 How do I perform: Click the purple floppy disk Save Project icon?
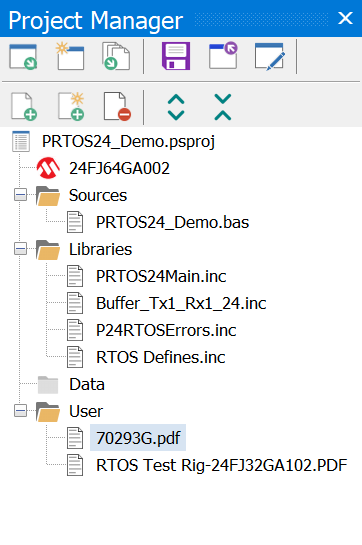[x=176, y=56]
